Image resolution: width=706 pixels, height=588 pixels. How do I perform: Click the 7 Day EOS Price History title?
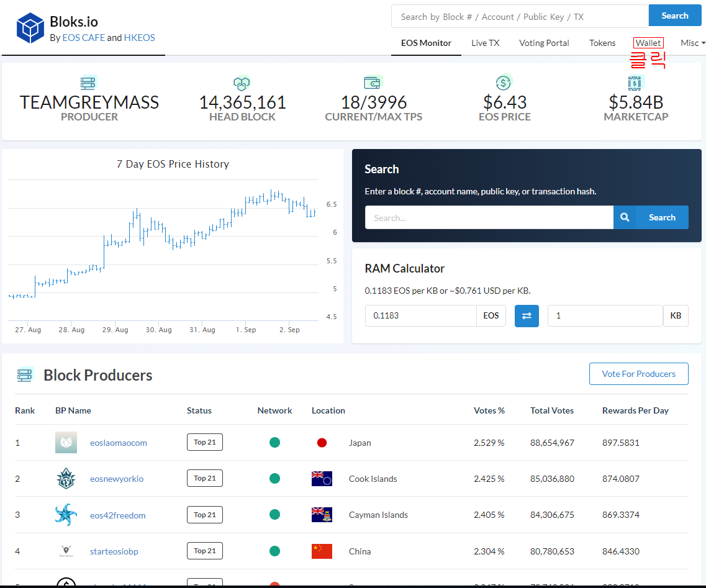click(x=173, y=165)
